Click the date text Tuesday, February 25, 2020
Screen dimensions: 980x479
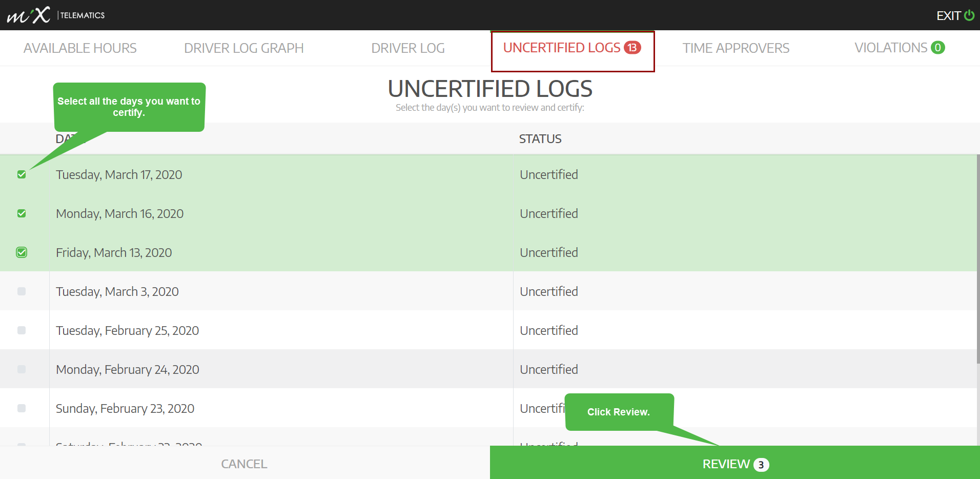coord(127,331)
